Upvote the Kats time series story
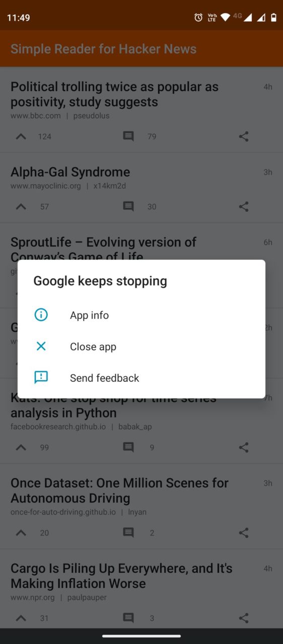The width and height of the screenshot is (283, 644). pyautogui.click(x=21, y=447)
